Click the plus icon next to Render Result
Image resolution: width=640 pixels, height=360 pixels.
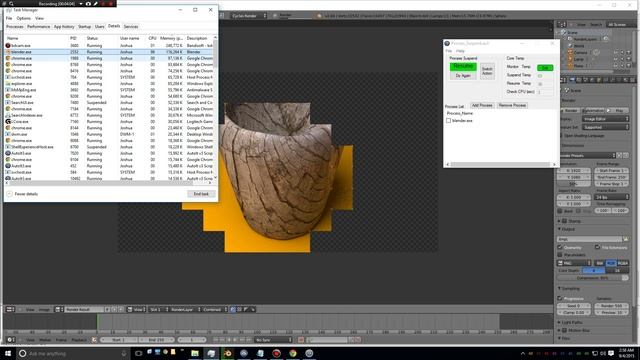click(114, 309)
